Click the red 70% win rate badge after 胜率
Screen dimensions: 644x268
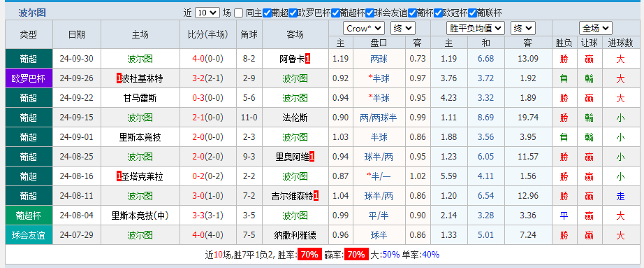coord(309,255)
